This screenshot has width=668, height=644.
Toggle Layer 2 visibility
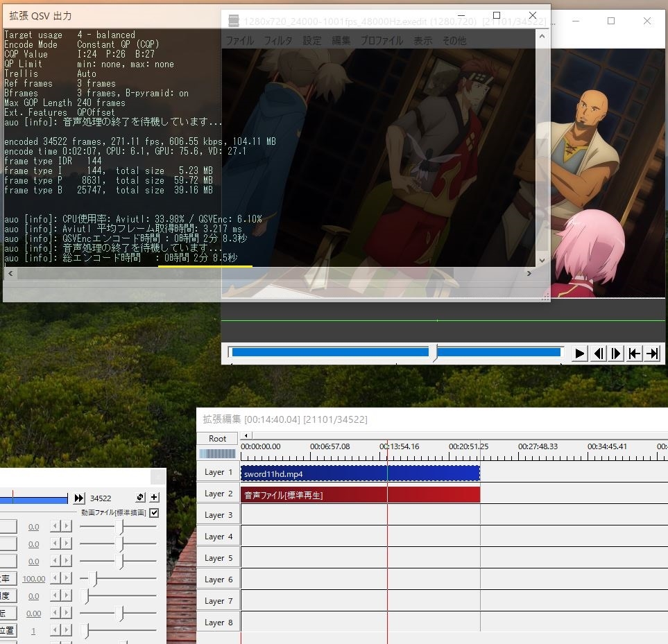[x=218, y=494]
